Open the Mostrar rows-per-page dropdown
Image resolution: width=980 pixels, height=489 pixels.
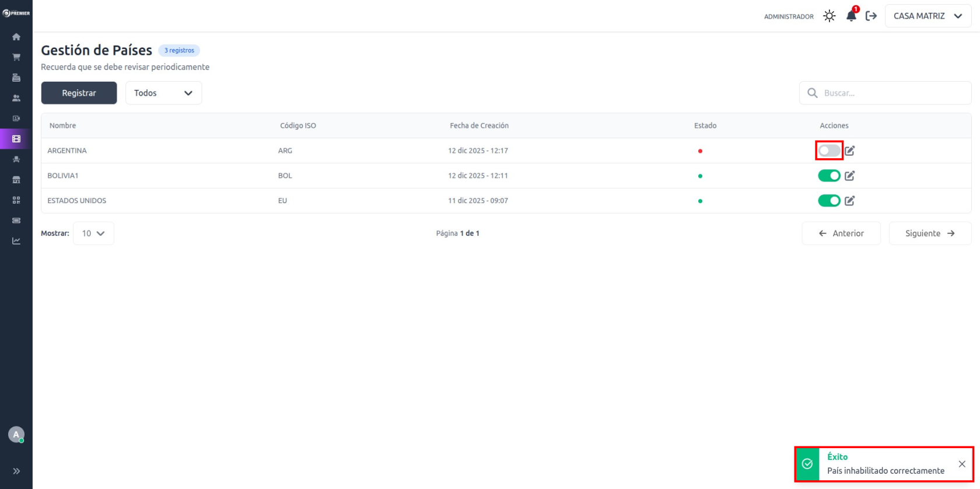(93, 233)
